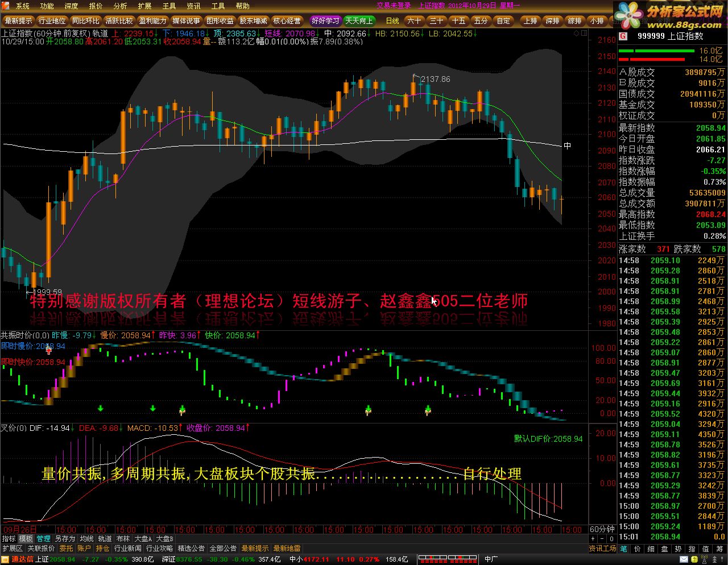Open the 分析 menu

[x=120, y=6]
